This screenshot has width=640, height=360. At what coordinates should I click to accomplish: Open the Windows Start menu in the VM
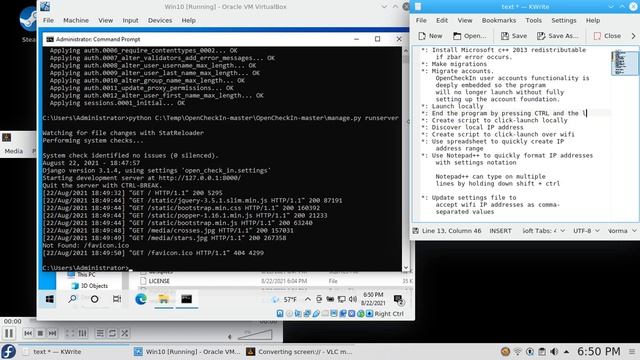(50, 299)
